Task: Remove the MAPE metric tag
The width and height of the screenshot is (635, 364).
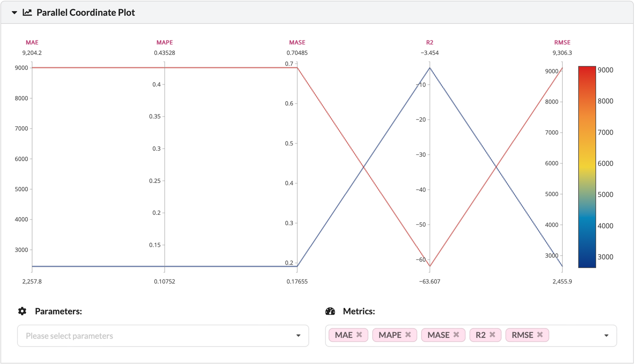Action: click(x=408, y=335)
